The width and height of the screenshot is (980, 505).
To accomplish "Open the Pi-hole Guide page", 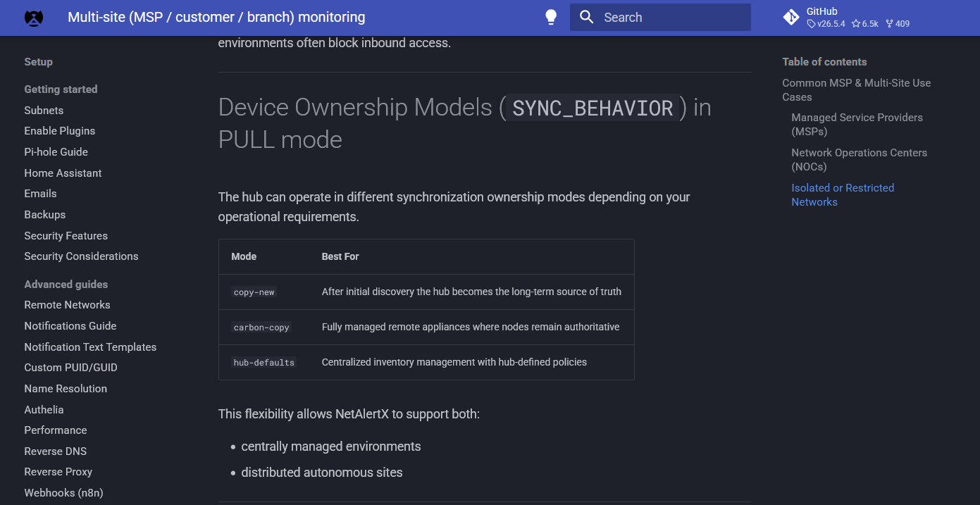I will coord(56,152).
